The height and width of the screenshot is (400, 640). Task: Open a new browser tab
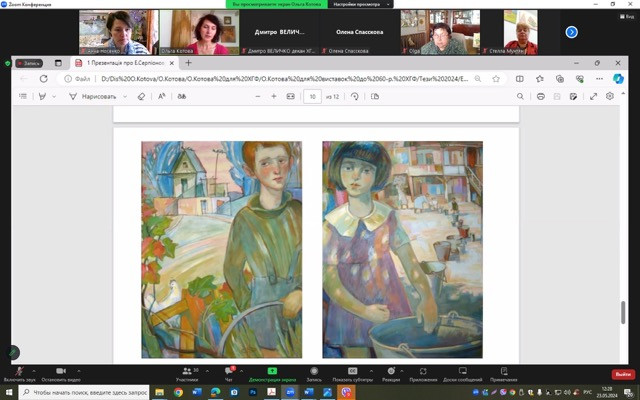(x=188, y=62)
